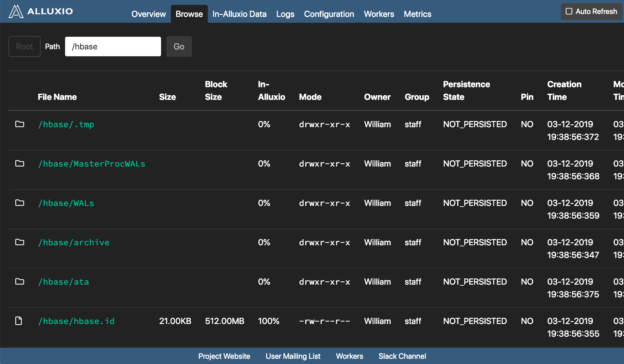624x364 pixels.
Task: Select creation time 19:38:56:355 cell
Action: (573, 327)
